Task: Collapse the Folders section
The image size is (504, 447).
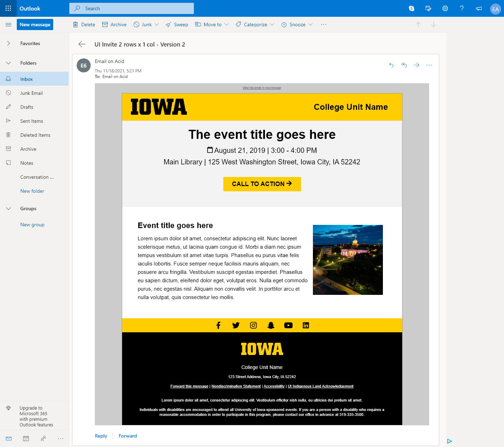Action: click(x=8, y=63)
